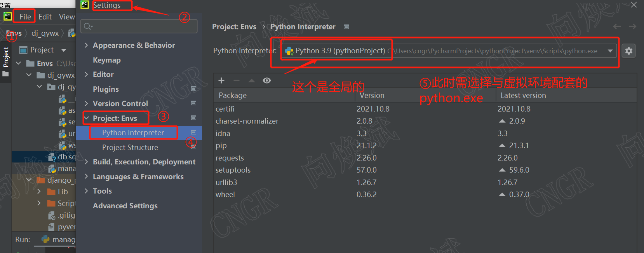Image resolution: width=644 pixels, height=253 pixels.
Task: Open the interpreter gear settings button
Action: (x=628, y=51)
